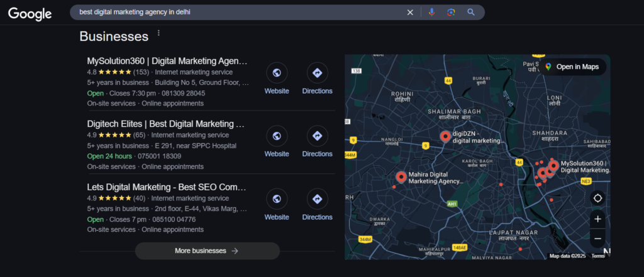The height and width of the screenshot is (277, 644).
Task: Zoom out on the map with minus
Action: [x=597, y=239]
